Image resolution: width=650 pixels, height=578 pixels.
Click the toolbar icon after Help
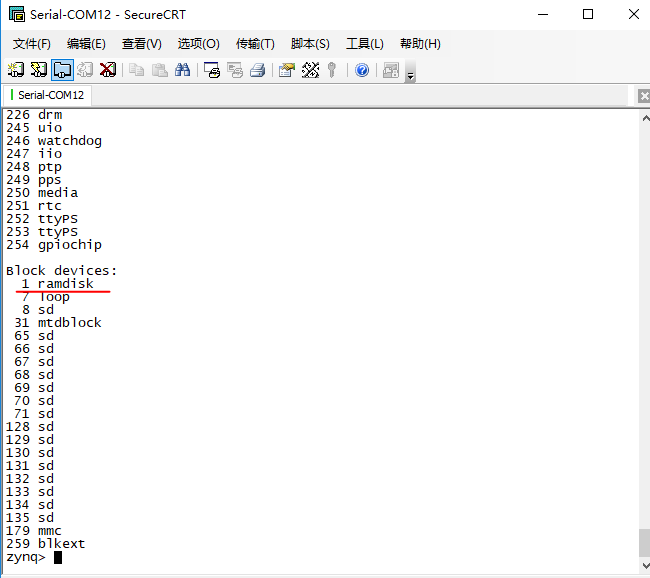(391, 70)
